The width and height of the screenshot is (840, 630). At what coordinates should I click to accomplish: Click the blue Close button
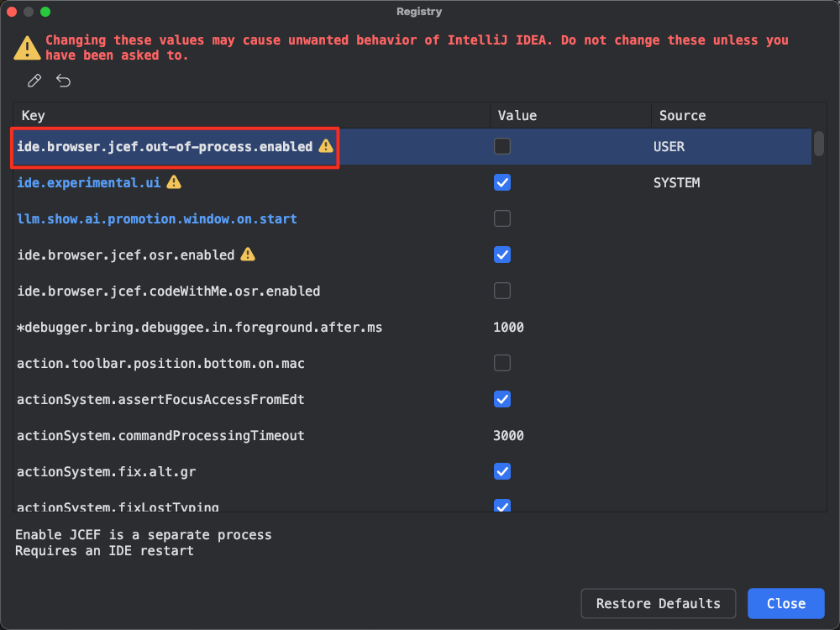tap(785, 603)
